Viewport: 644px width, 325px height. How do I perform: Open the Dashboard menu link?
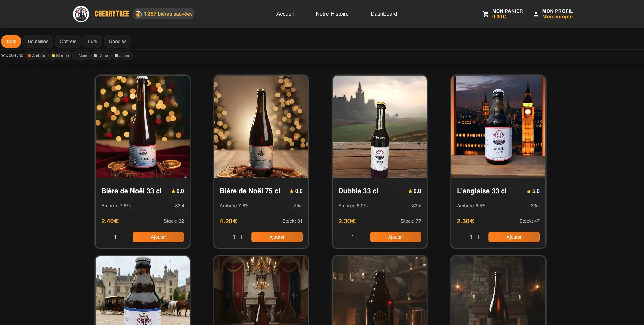tap(383, 14)
